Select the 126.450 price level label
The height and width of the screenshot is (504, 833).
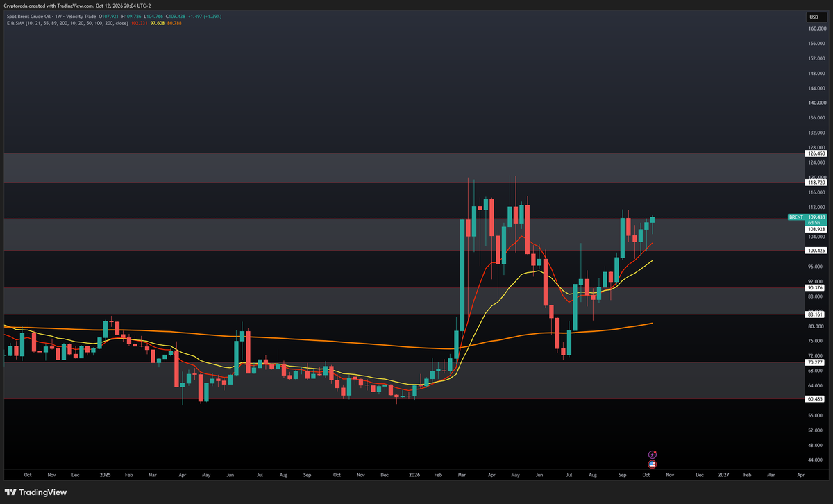(816, 153)
